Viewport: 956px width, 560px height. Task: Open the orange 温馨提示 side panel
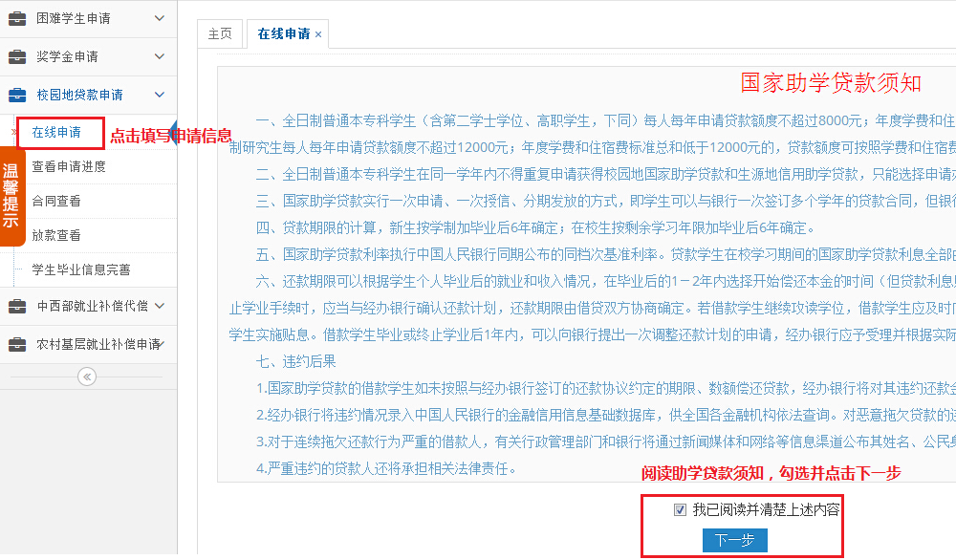click(x=11, y=196)
